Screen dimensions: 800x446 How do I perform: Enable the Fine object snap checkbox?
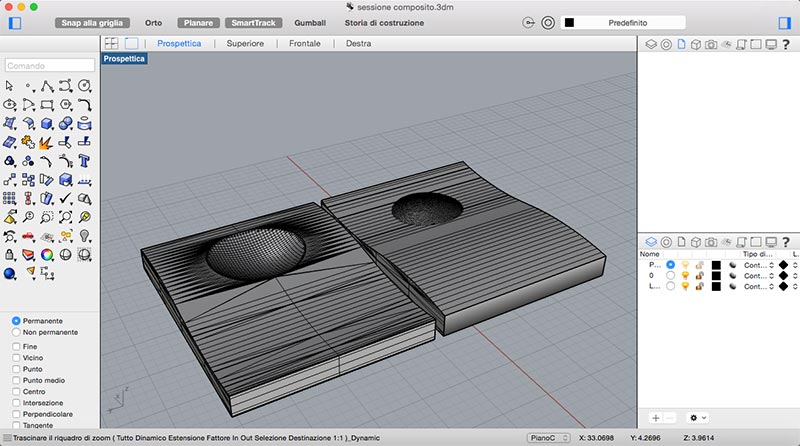tap(16, 346)
